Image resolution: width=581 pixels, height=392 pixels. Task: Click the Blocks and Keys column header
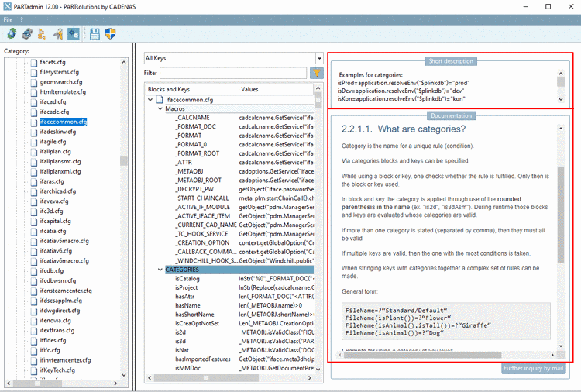point(169,89)
